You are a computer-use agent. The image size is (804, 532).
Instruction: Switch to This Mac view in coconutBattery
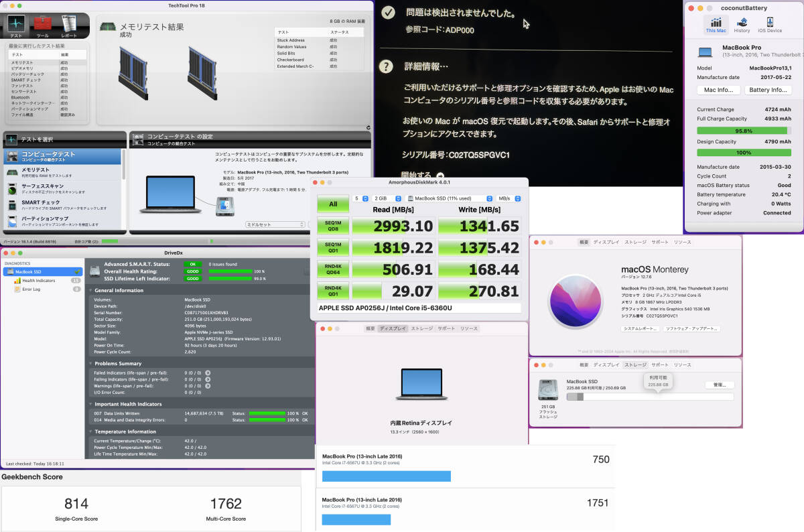tap(716, 25)
